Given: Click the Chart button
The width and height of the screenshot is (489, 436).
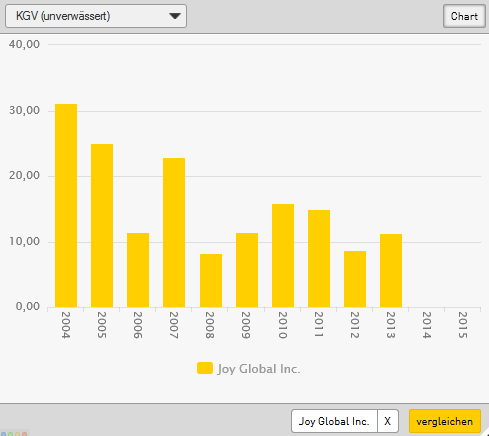Looking at the screenshot, I should pyautogui.click(x=464, y=16).
